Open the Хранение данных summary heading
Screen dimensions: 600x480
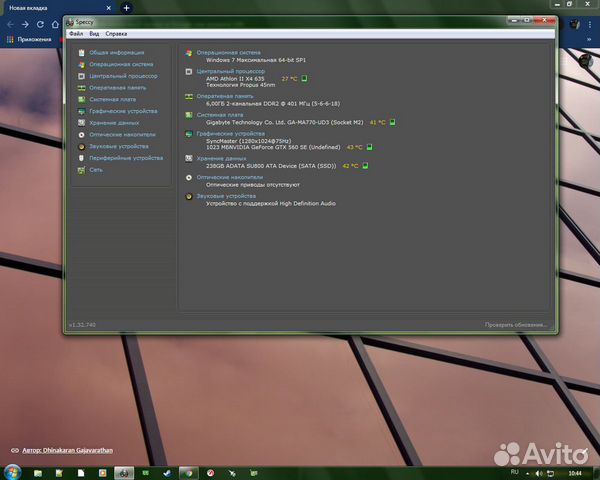click(x=221, y=158)
